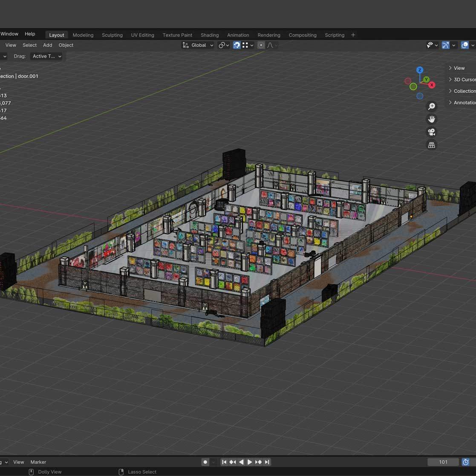The width and height of the screenshot is (476, 476).
Task: Click the red X axis on gizmo
Action: click(x=432, y=85)
